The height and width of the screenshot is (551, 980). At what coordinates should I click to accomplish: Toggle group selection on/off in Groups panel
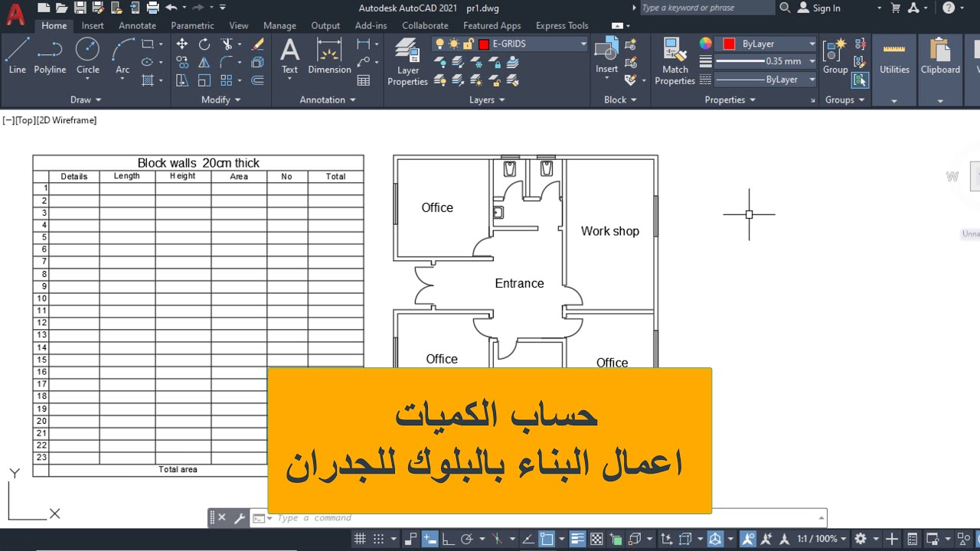[860, 80]
